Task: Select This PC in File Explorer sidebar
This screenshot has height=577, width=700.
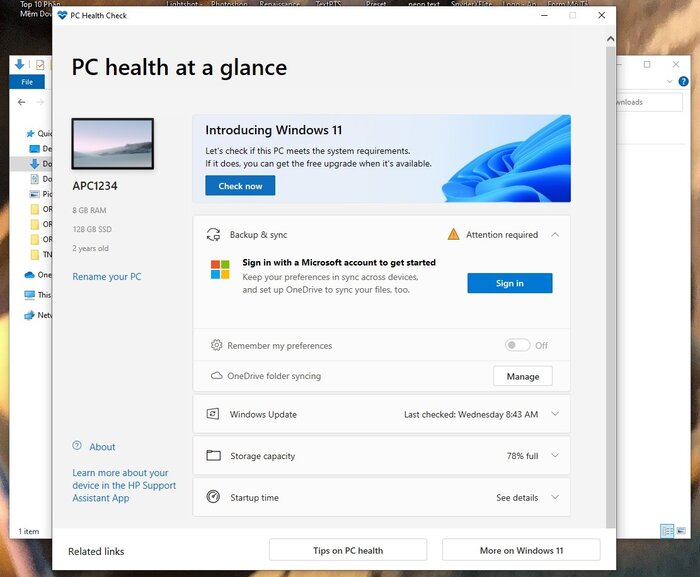Action: pos(38,295)
